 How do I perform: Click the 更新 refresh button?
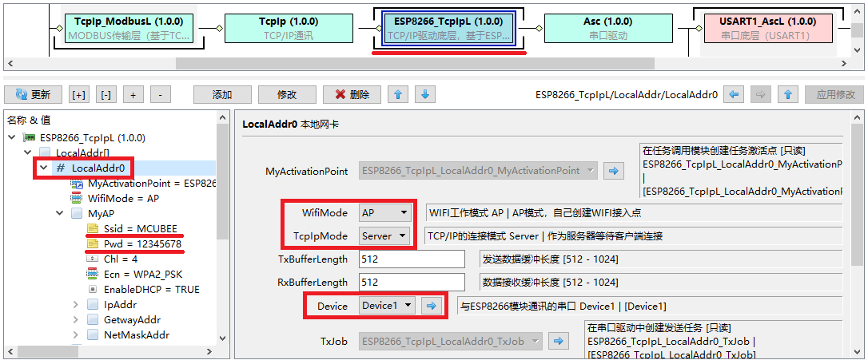pyautogui.click(x=33, y=94)
